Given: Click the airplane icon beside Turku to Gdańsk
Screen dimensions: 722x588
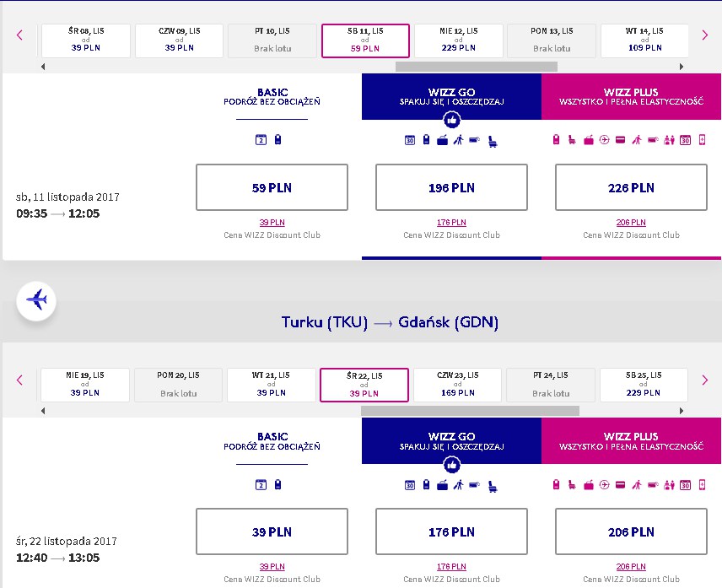Looking at the screenshot, I should [36, 300].
